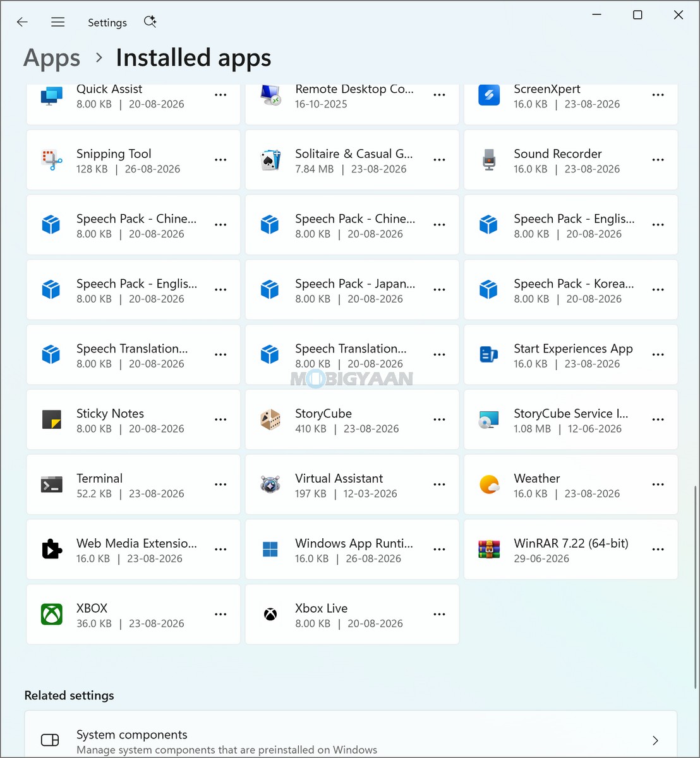Click the Solitaire & Casual Games icon

(270, 160)
